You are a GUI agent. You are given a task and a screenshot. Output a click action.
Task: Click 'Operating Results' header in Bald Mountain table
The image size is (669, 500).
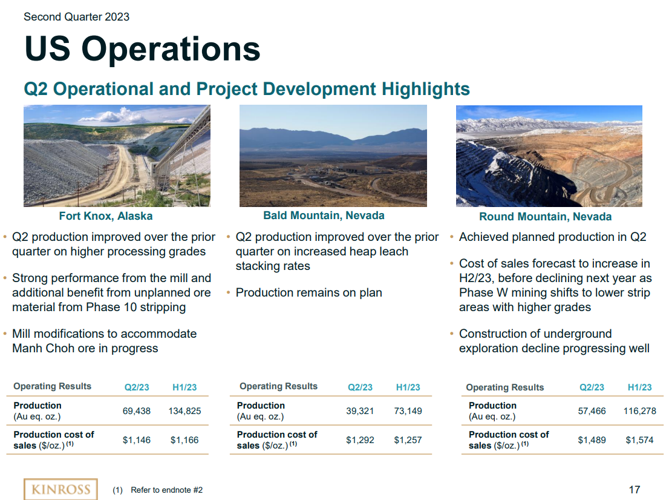[279, 386]
